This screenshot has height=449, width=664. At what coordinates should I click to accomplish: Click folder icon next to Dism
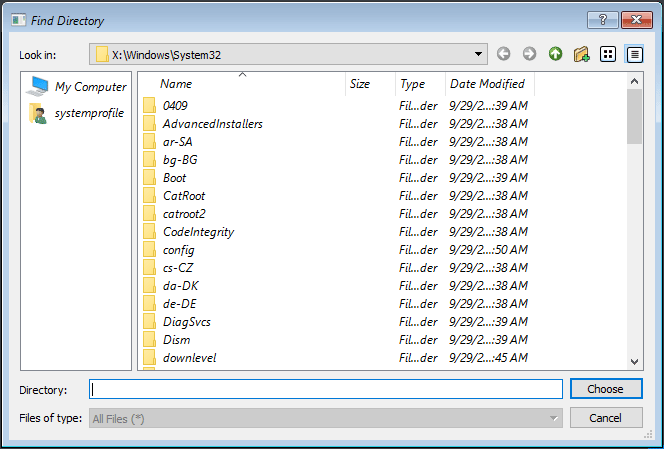click(149, 340)
